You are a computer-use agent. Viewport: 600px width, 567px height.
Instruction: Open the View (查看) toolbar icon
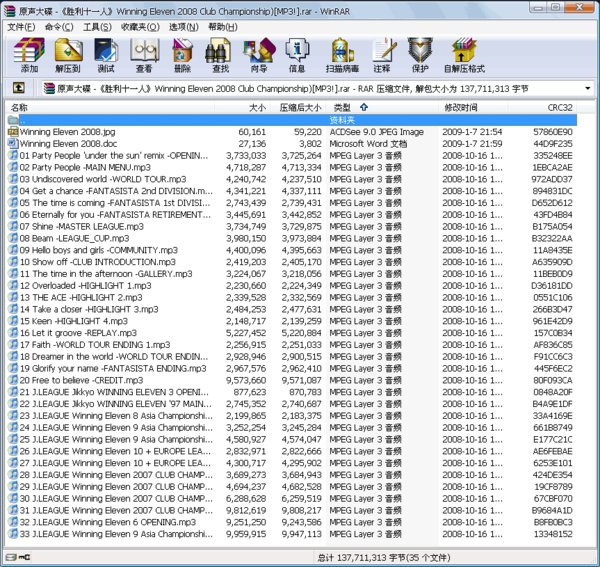144,55
